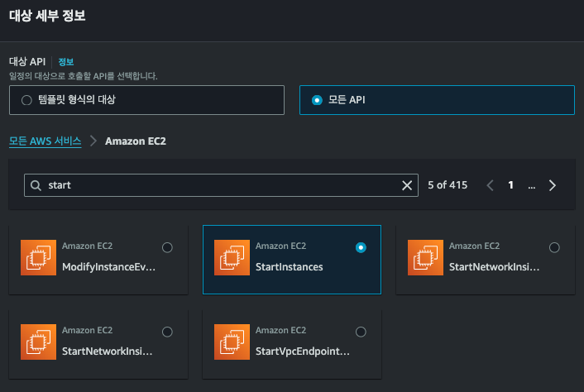Image resolution: width=584 pixels, height=392 pixels.
Task: Click the 'StartVpcEndpoint...' API name
Action: pos(303,351)
